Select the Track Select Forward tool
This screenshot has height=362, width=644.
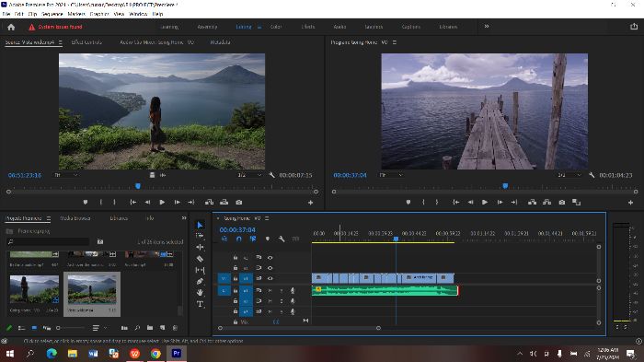pos(200,236)
